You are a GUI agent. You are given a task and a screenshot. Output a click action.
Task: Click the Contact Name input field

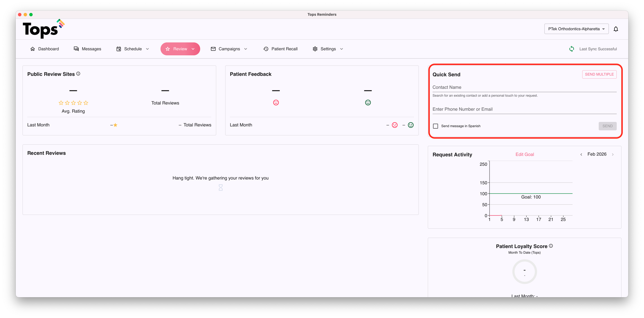pyautogui.click(x=524, y=87)
